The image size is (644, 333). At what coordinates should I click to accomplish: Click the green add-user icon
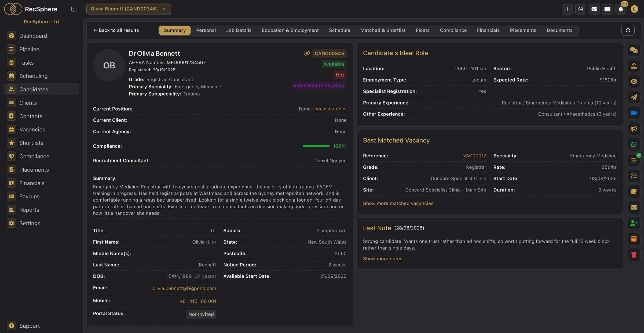634,223
